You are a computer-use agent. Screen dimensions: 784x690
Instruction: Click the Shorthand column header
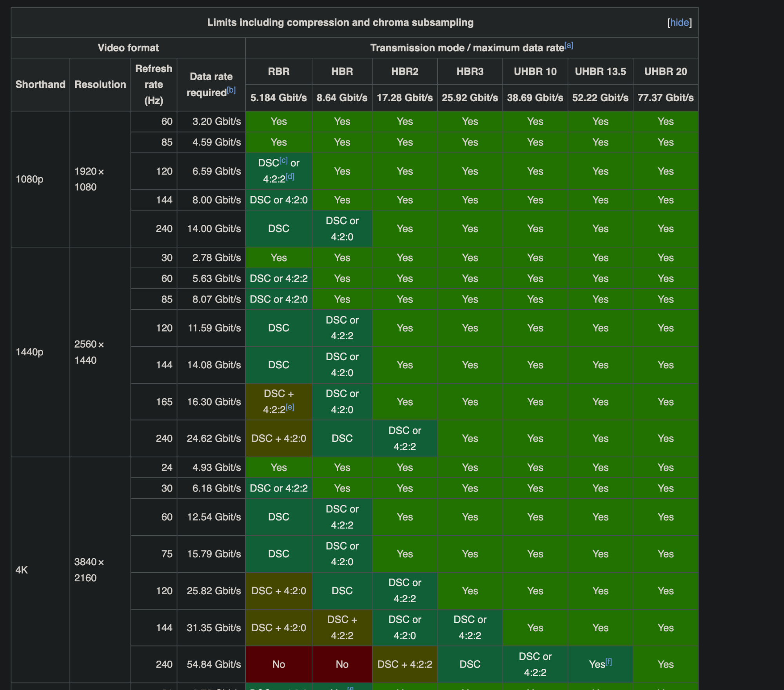tap(40, 84)
